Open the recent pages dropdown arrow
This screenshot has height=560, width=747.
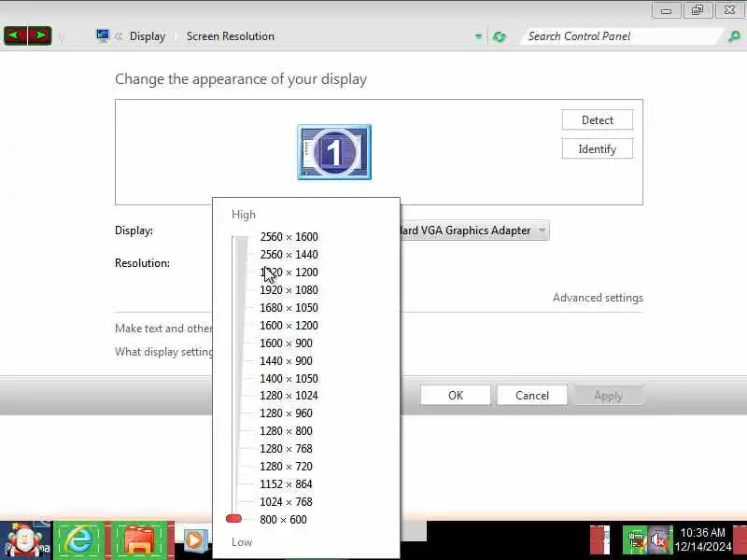62,36
